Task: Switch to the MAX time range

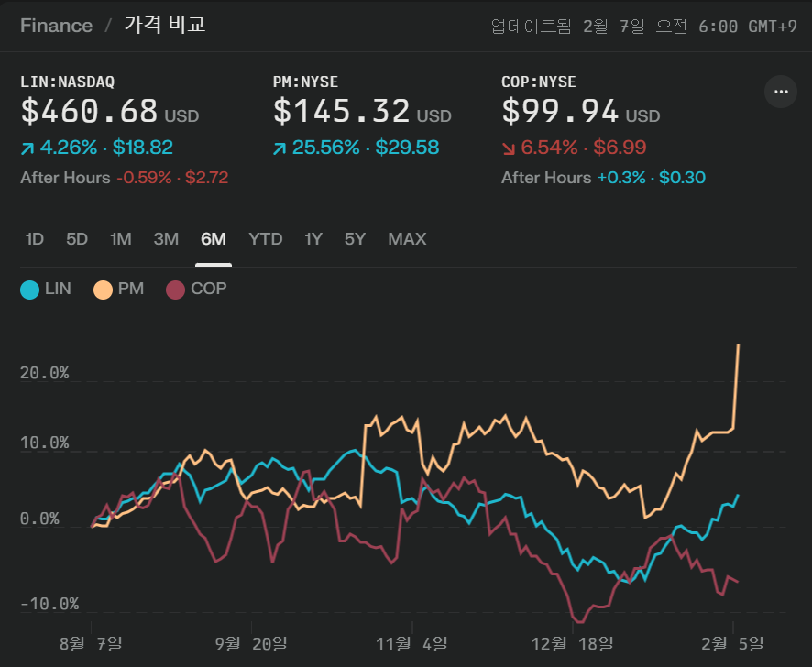Action: point(407,239)
